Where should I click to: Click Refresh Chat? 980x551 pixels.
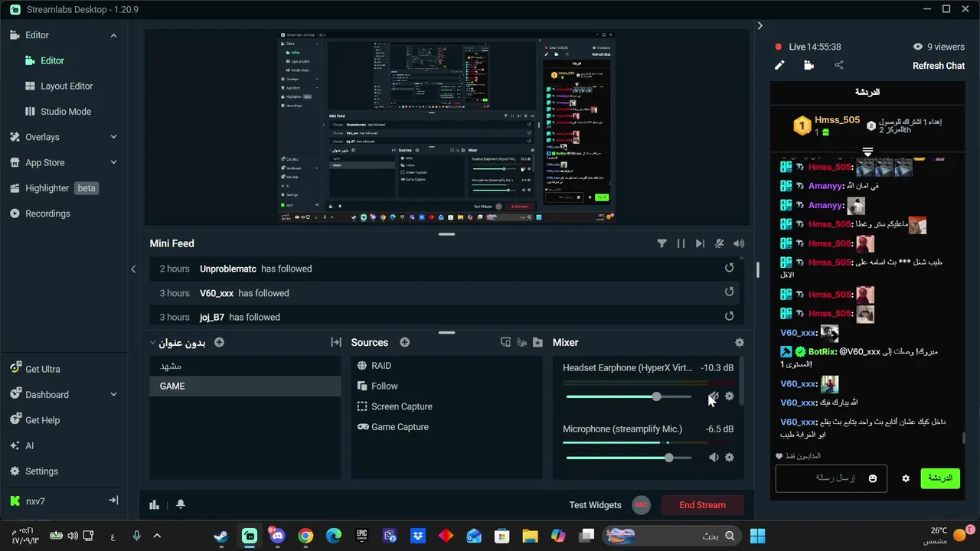tap(939, 66)
